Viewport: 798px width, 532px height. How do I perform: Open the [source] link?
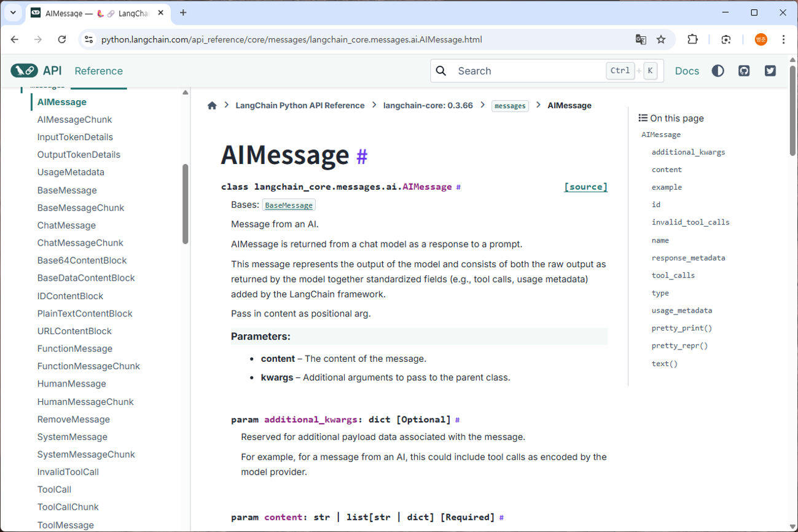[585, 187]
